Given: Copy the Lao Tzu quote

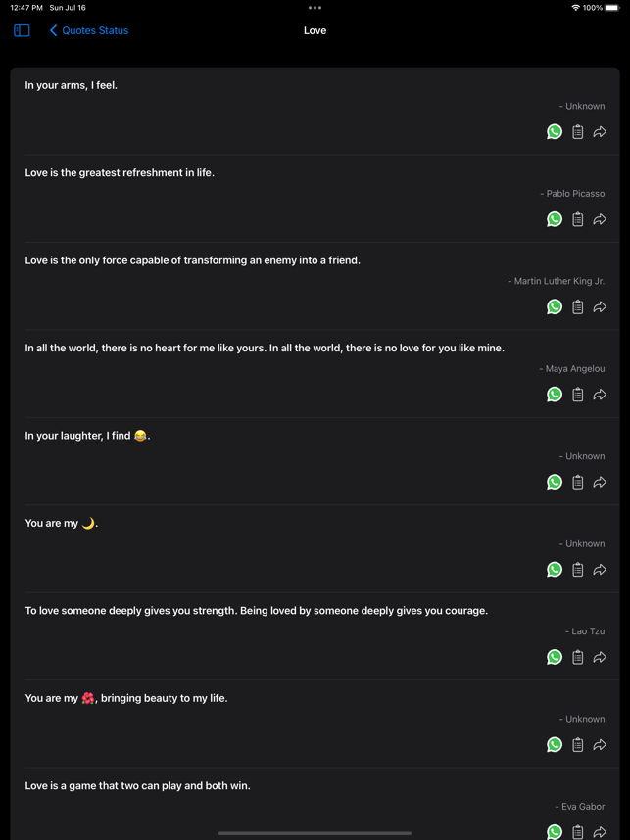Looking at the screenshot, I should click(577, 657).
